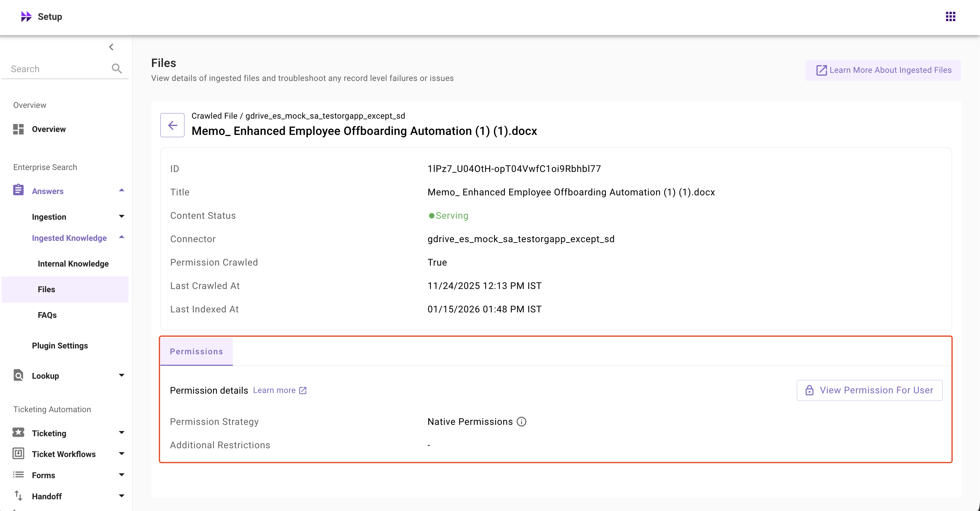980x511 pixels.
Task: Expand the Ticketing dropdown arrow
Action: (x=122, y=433)
